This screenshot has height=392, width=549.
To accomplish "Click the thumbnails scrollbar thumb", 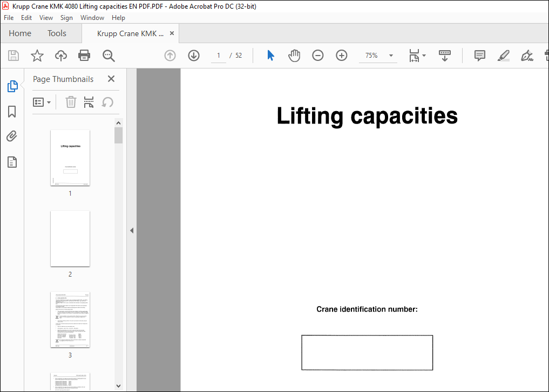I will coord(118,135).
